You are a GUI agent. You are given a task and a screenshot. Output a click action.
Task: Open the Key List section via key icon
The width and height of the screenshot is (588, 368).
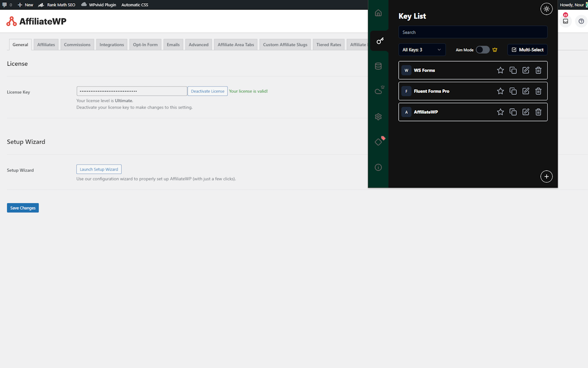pyautogui.click(x=379, y=41)
